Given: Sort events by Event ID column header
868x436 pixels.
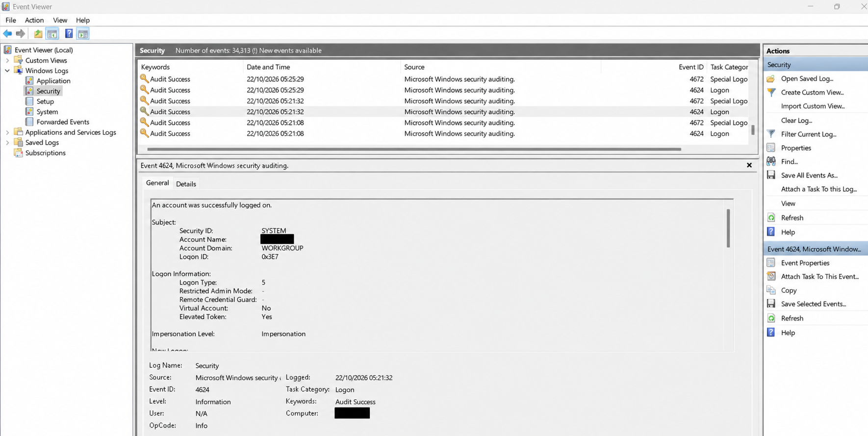Looking at the screenshot, I should (x=691, y=67).
